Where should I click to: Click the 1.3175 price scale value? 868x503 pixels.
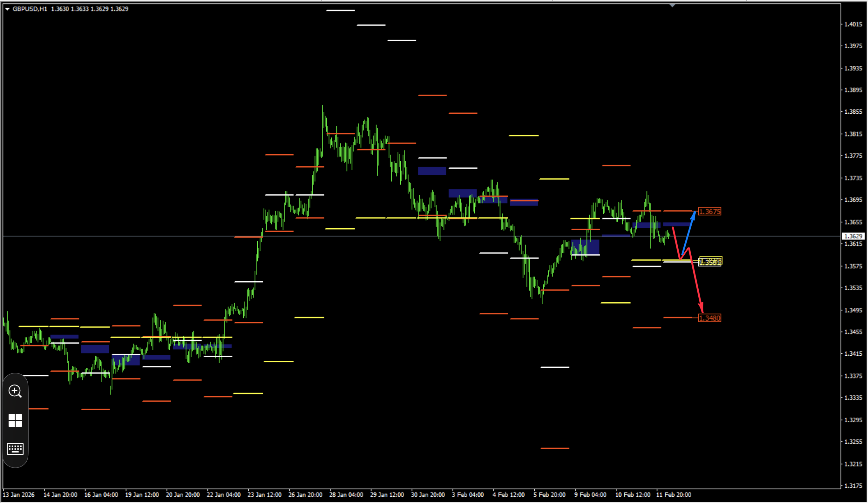(x=853, y=486)
